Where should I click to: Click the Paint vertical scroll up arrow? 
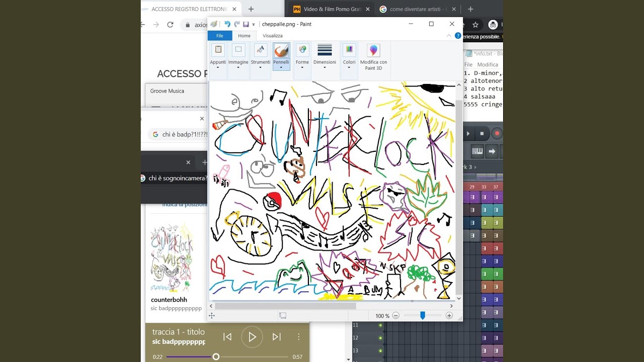coord(458,85)
